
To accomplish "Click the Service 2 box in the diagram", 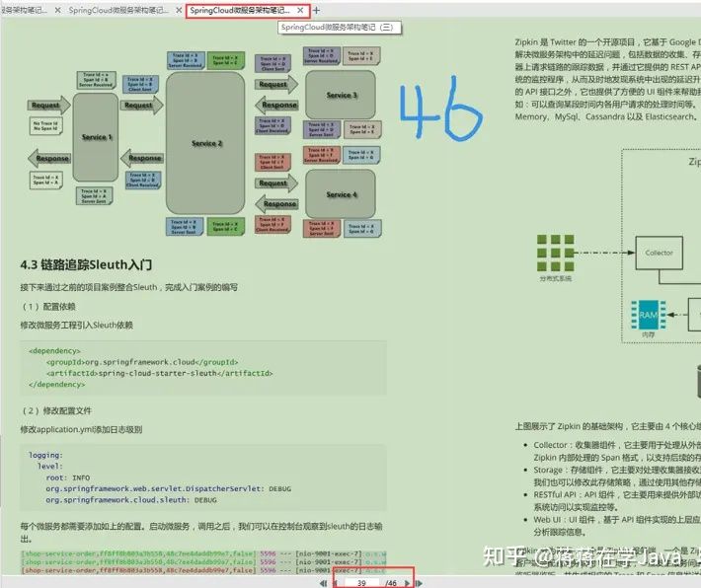I will click(x=205, y=143).
